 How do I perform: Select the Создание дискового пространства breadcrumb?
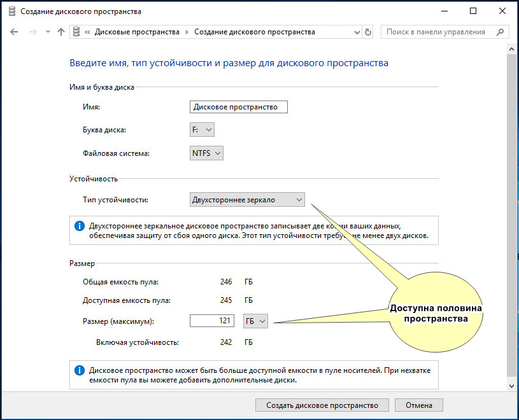click(255, 32)
